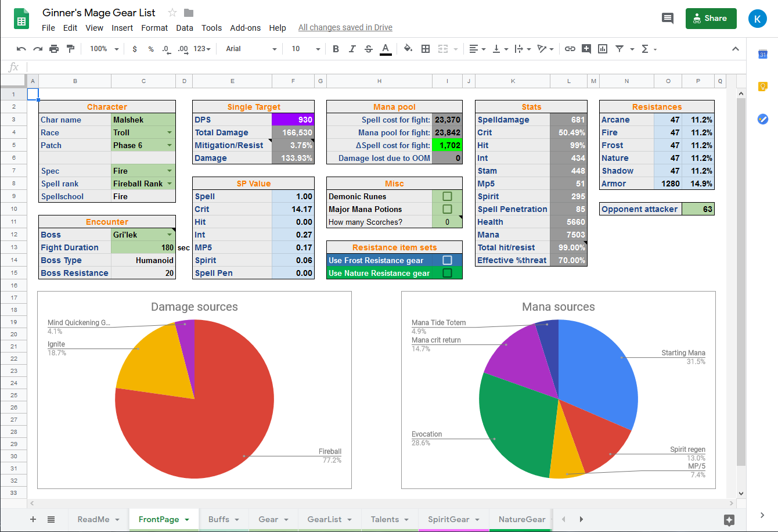Screen dimensions: 778x532
Task: Open the Spell rank dropdown
Action: point(170,184)
